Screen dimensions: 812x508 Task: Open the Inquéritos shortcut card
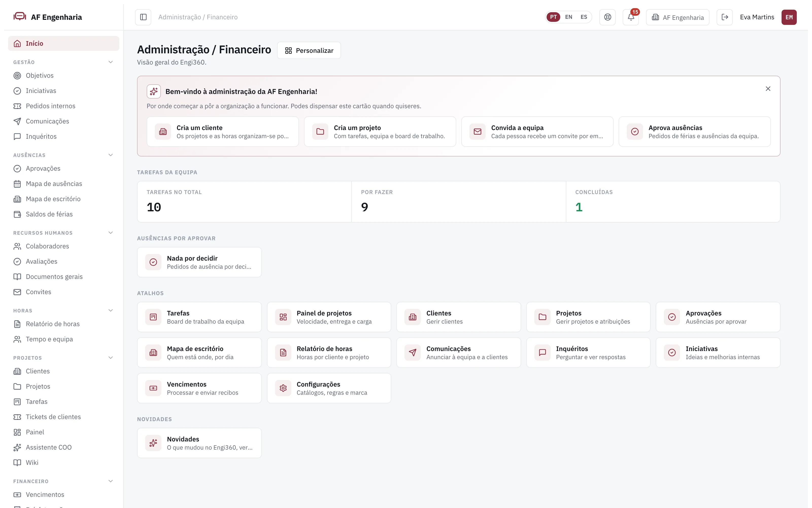(x=588, y=353)
